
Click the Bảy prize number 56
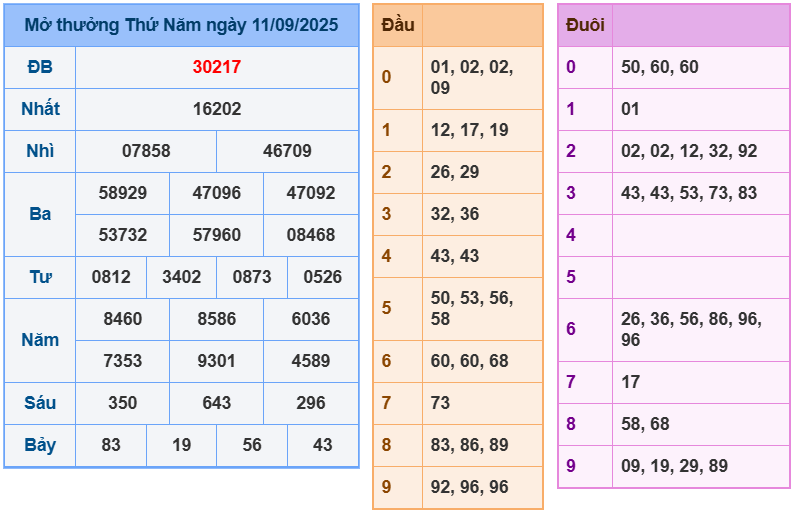point(252,444)
